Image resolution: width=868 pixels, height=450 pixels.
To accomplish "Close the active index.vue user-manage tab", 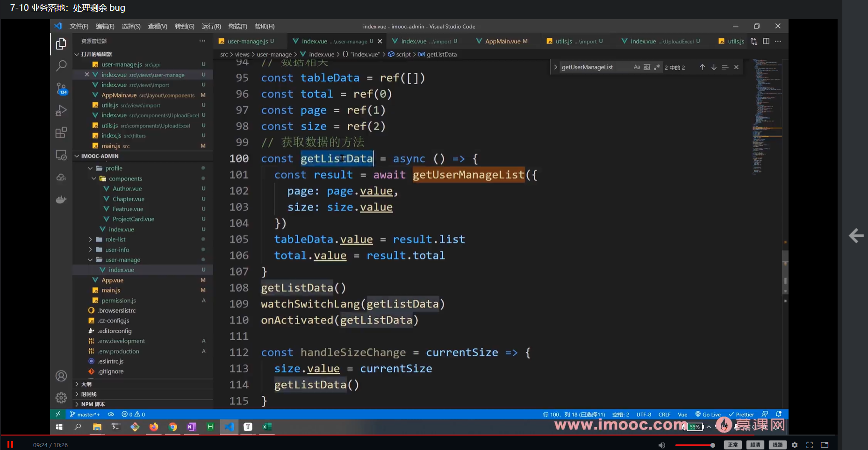I will tap(380, 41).
